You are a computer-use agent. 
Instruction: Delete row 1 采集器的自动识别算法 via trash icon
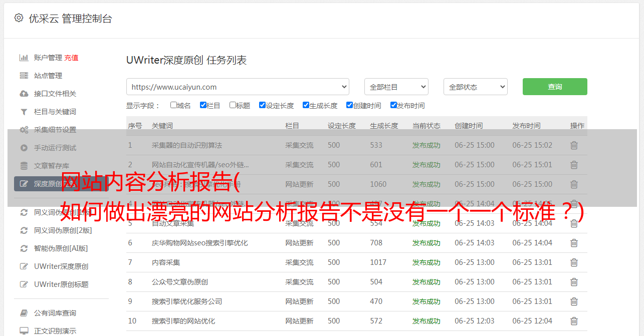(574, 145)
